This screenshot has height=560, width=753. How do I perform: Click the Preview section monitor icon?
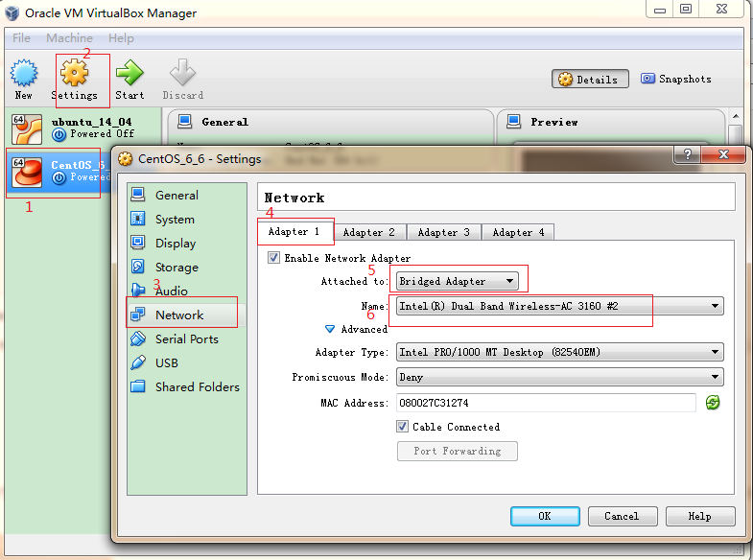[514, 122]
